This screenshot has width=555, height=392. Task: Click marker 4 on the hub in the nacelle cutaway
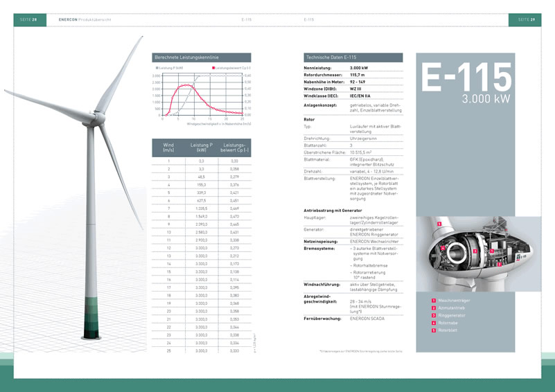click(443, 248)
